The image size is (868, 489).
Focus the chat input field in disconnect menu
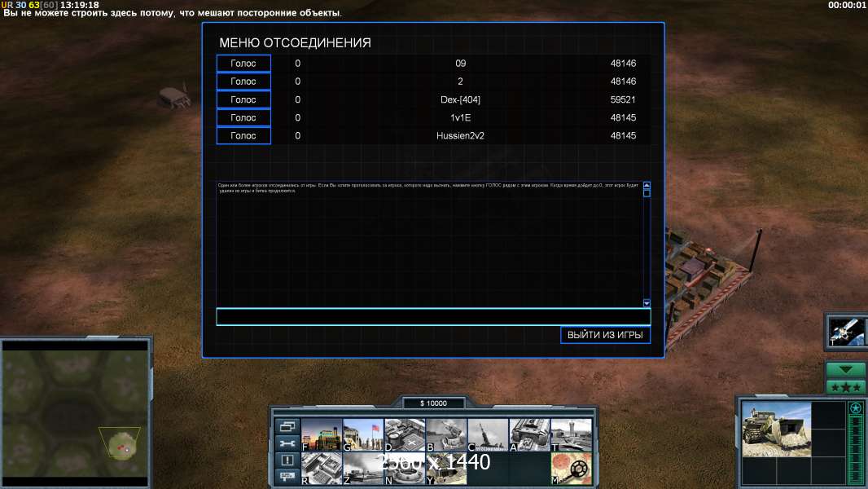pyautogui.click(x=433, y=317)
